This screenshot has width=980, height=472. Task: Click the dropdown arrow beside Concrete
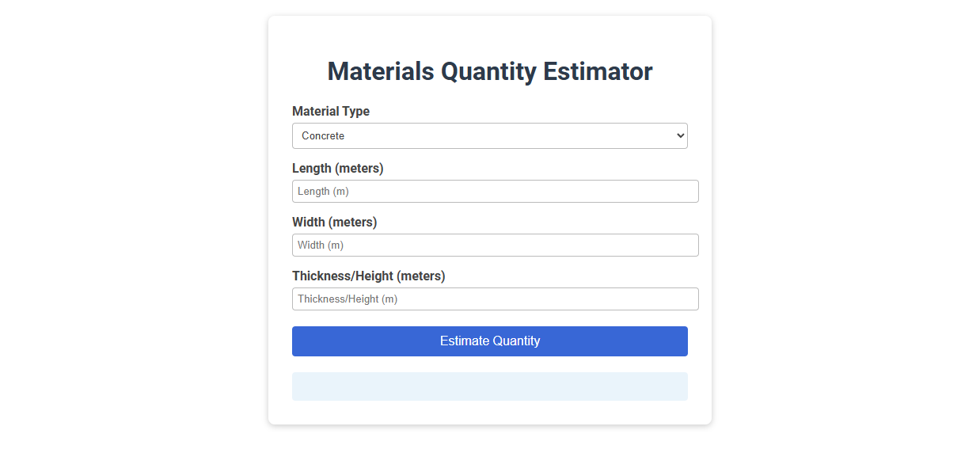pyautogui.click(x=679, y=135)
